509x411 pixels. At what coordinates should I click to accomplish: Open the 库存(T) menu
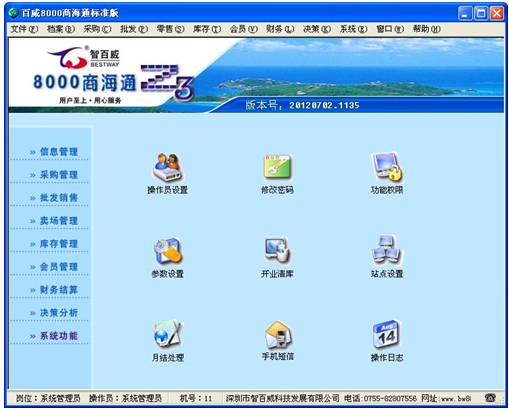[x=207, y=29]
